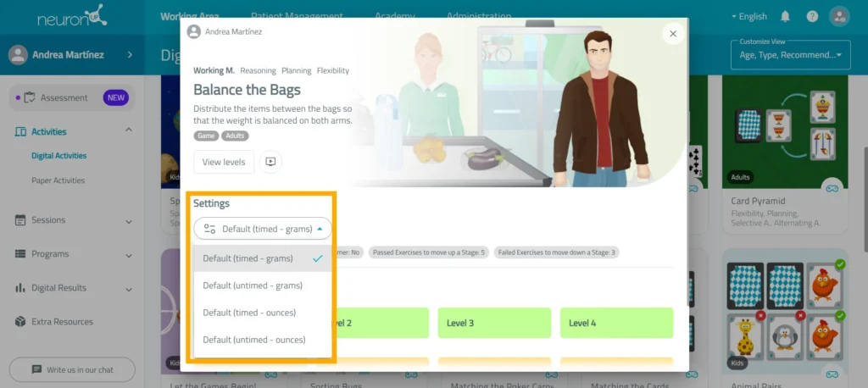Click the Extra Resources box icon
This screenshot has height=388, width=868.
pos(20,322)
